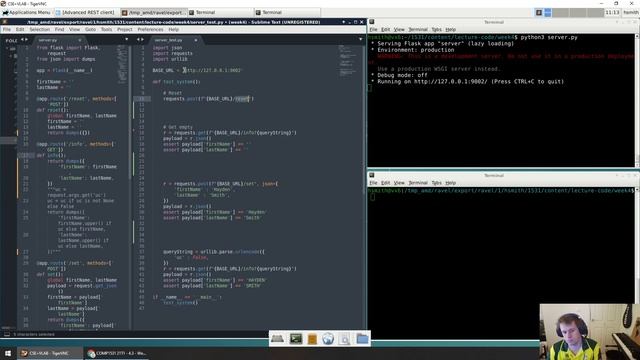Open Sublime Text Edit menu
The image size is (640, 360).
tap(20, 29)
